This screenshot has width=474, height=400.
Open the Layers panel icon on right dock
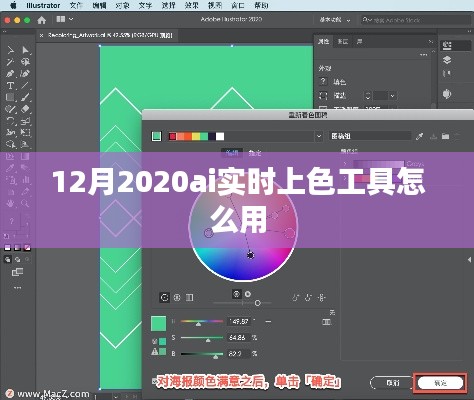point(447,60)
